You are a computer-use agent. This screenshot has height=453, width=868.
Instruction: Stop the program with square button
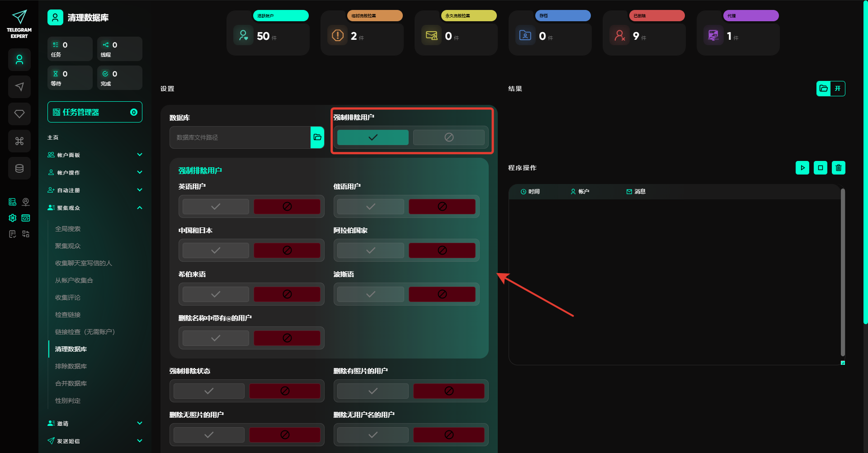(x=821, y=168)
